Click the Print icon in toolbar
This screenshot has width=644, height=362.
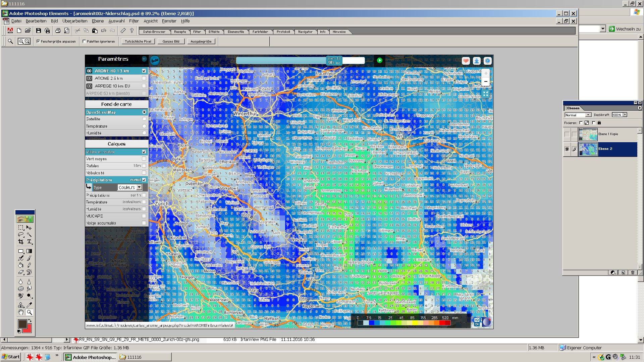[58, 31]
